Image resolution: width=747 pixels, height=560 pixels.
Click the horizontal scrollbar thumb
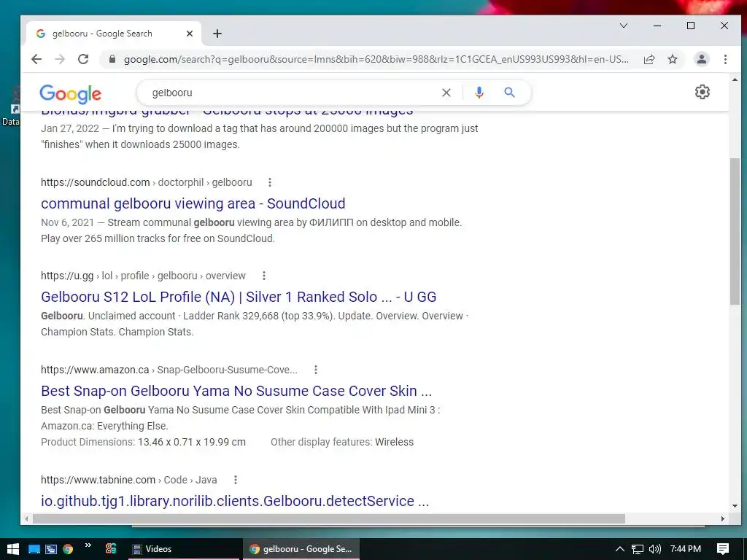pos(329,518)
